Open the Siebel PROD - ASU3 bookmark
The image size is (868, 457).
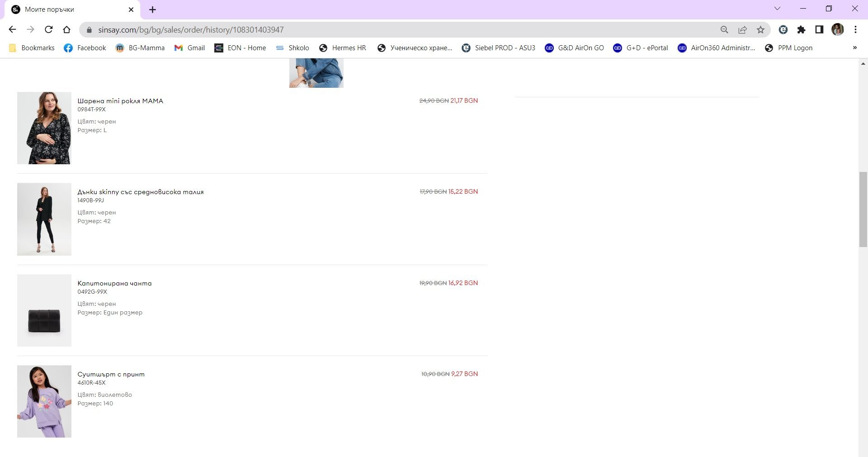point(499,48)
